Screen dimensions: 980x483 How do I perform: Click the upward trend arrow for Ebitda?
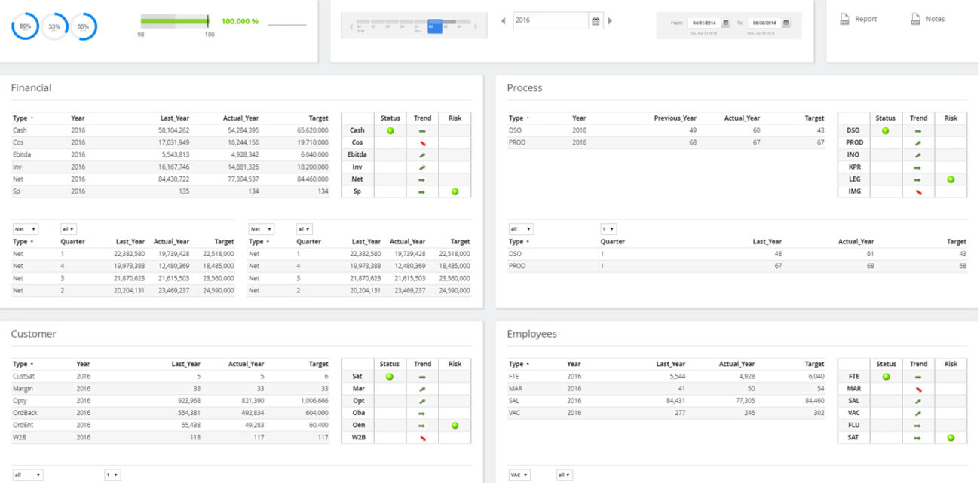(x=421, y=154)
